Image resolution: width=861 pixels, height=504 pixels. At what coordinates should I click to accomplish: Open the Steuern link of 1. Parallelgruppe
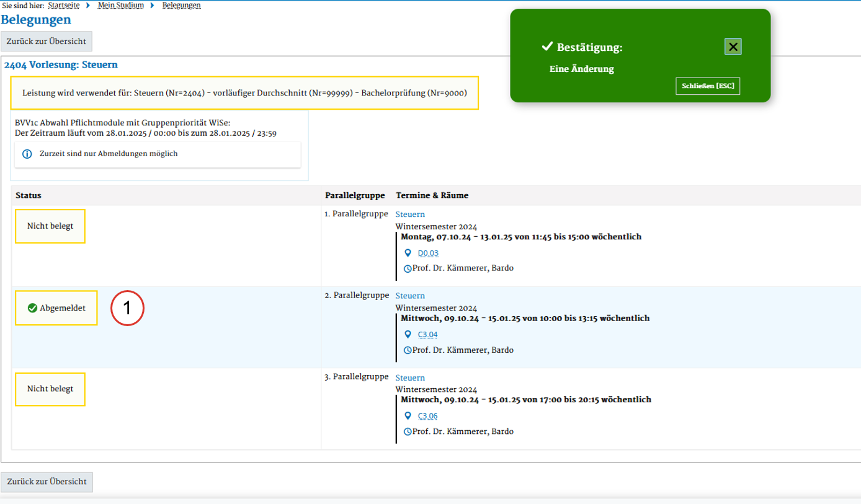point(410,214)
